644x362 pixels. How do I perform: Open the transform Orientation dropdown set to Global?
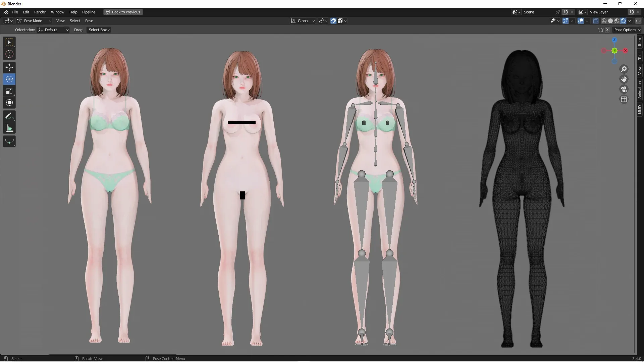coord(302,20)
